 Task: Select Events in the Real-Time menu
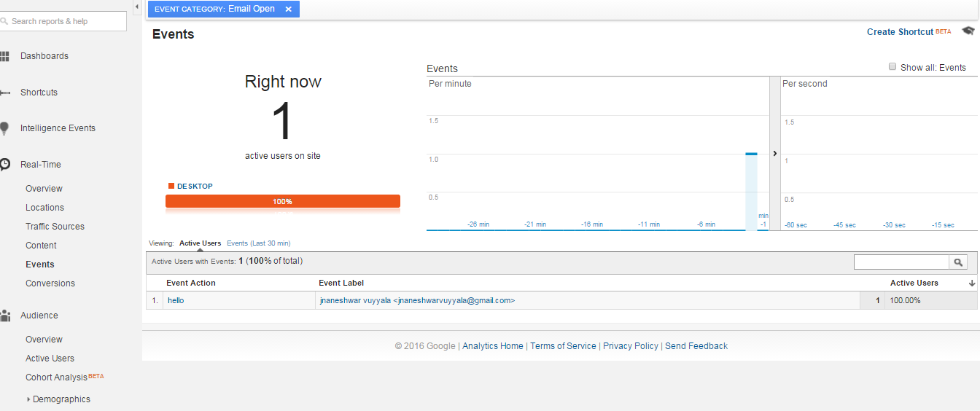40,265
